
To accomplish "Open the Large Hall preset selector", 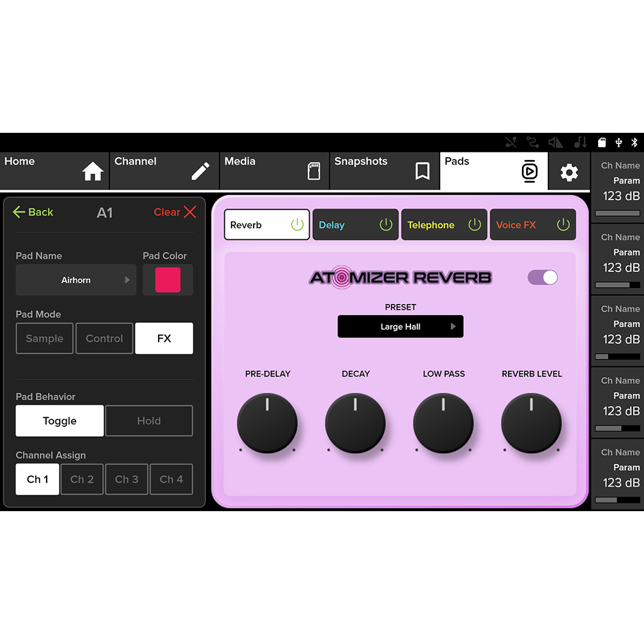I will pyautogui.click(x=400, y=326).
